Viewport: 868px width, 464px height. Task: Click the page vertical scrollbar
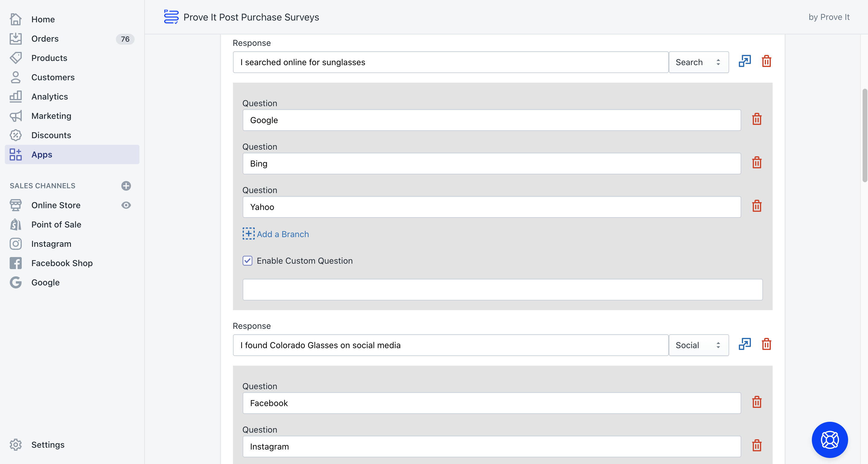(864, 135)
